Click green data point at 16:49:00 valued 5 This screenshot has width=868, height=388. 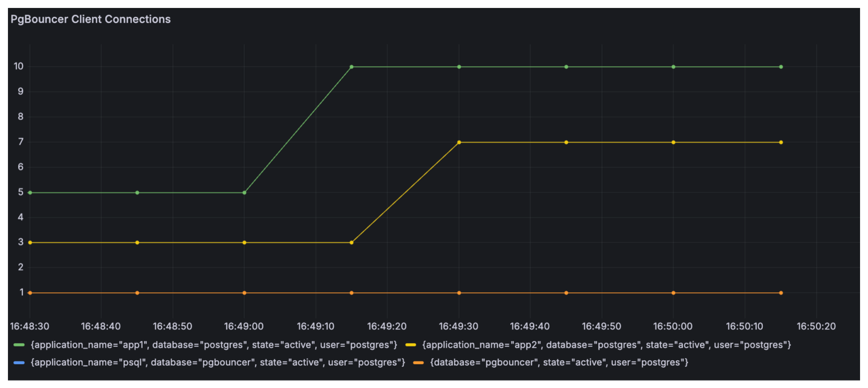coord(244,193)
